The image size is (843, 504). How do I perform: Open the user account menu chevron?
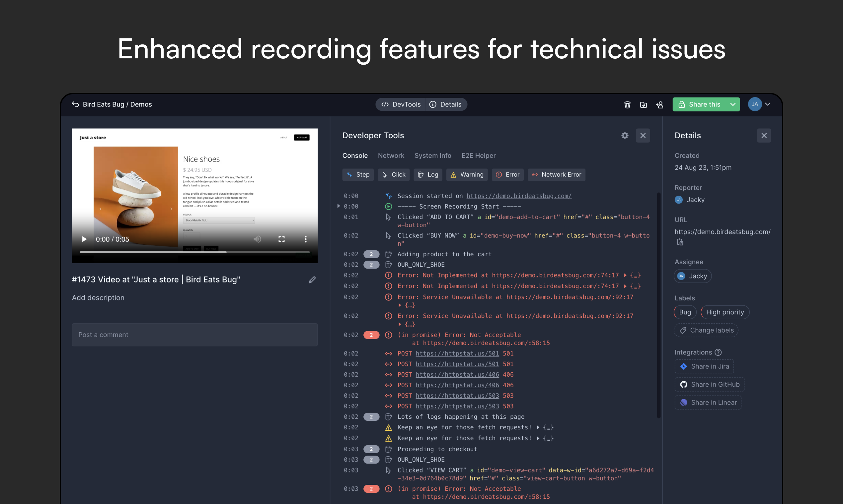768,104
